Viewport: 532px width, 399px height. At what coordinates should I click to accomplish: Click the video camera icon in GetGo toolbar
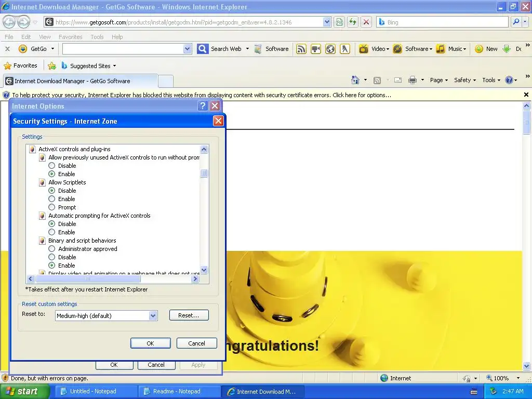(315, 49)
